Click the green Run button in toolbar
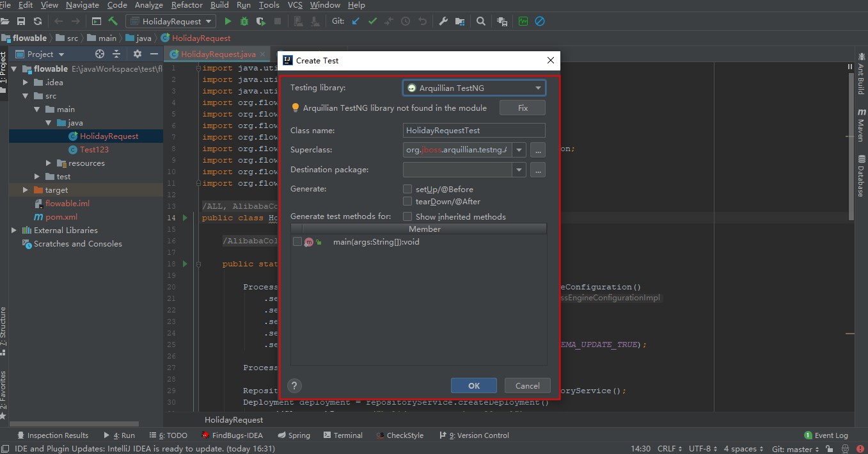The height and width of the screenshot is (454, 868). pos(228,21)
